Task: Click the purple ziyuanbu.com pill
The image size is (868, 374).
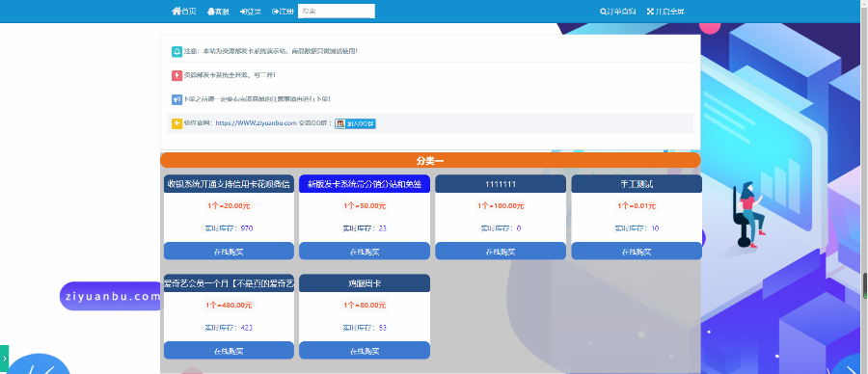Action: tap(111, 296)
